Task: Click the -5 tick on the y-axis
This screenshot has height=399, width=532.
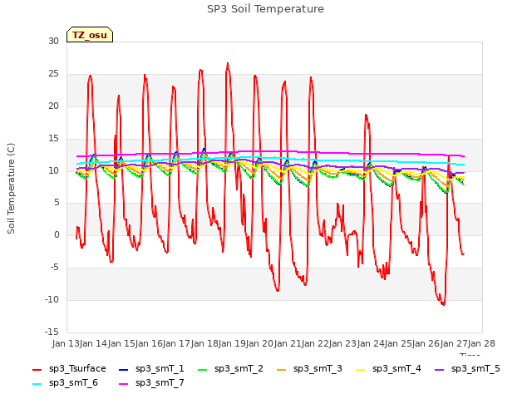Action: tap(52, 268)
